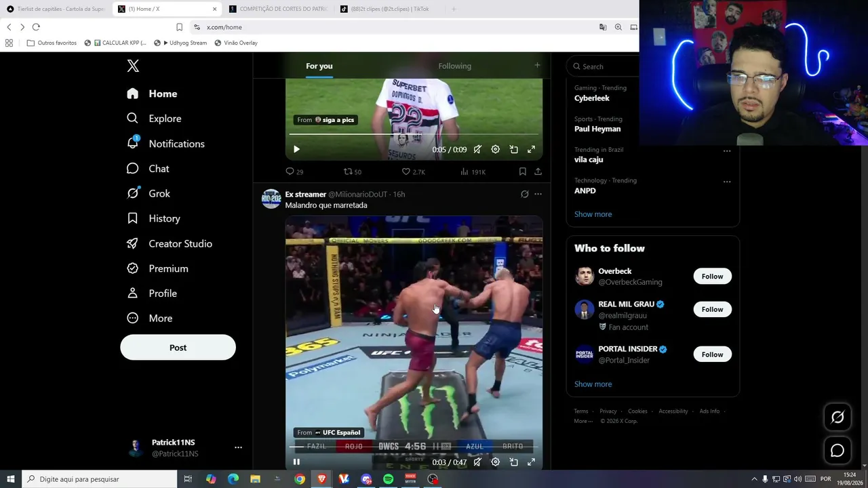Follow PORTAL INSIDER
Screen dimensions: 868x488
coord(712,354)
